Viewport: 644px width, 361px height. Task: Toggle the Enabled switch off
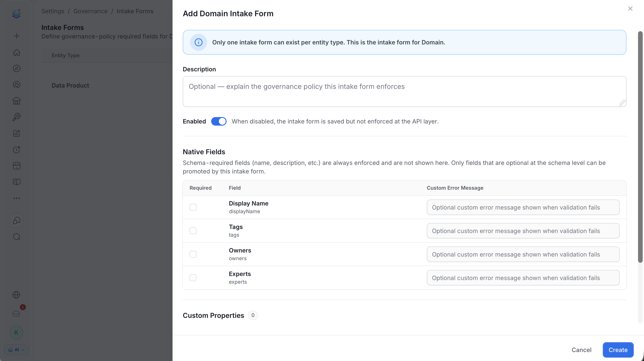click(219, 121)
